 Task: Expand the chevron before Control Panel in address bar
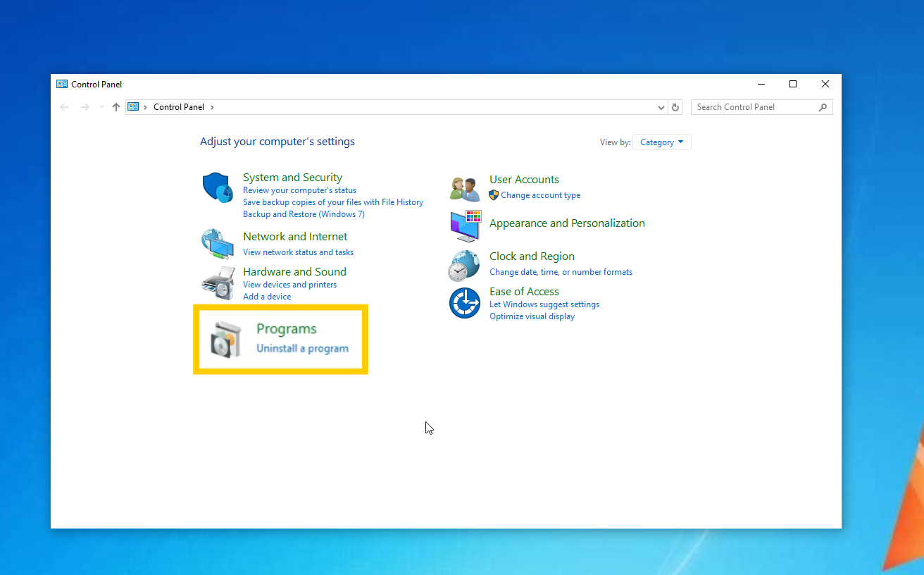point(146,107)
